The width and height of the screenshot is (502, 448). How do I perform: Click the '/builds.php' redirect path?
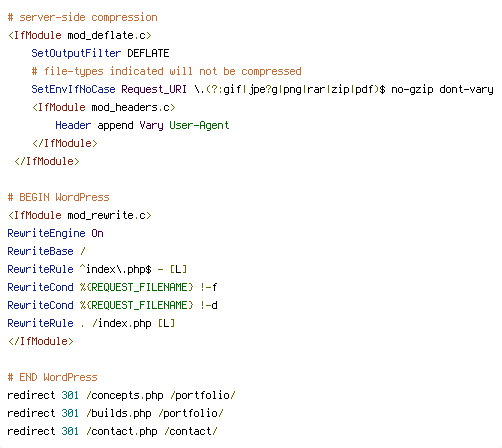coord(119,413)
